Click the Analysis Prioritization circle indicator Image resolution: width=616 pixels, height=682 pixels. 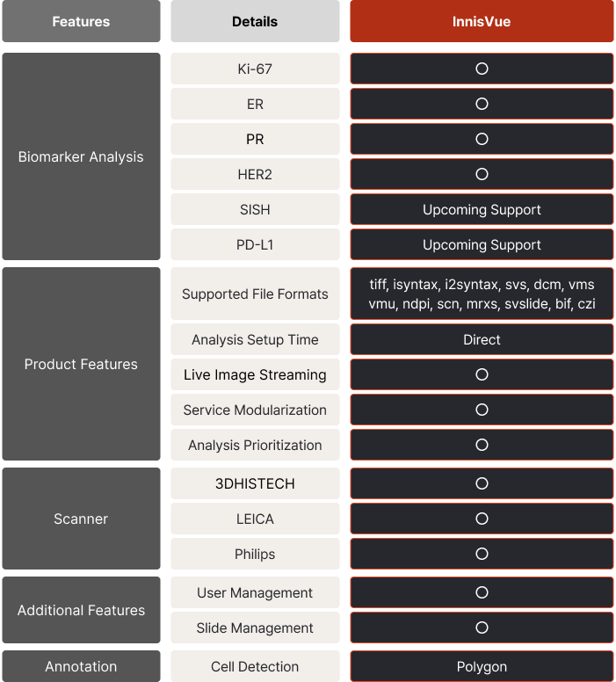(482, 445)
